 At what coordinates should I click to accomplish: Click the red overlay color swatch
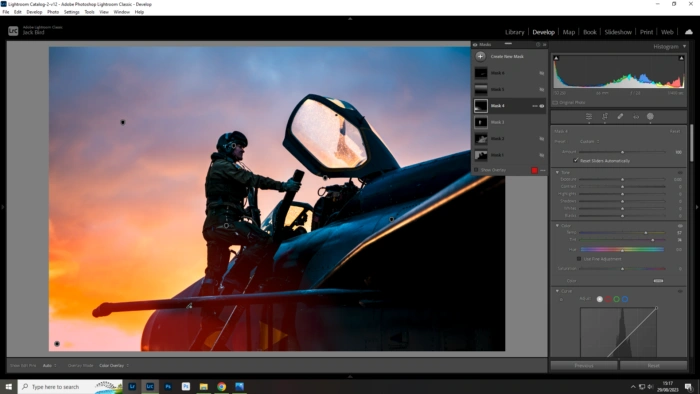(534, 170)
